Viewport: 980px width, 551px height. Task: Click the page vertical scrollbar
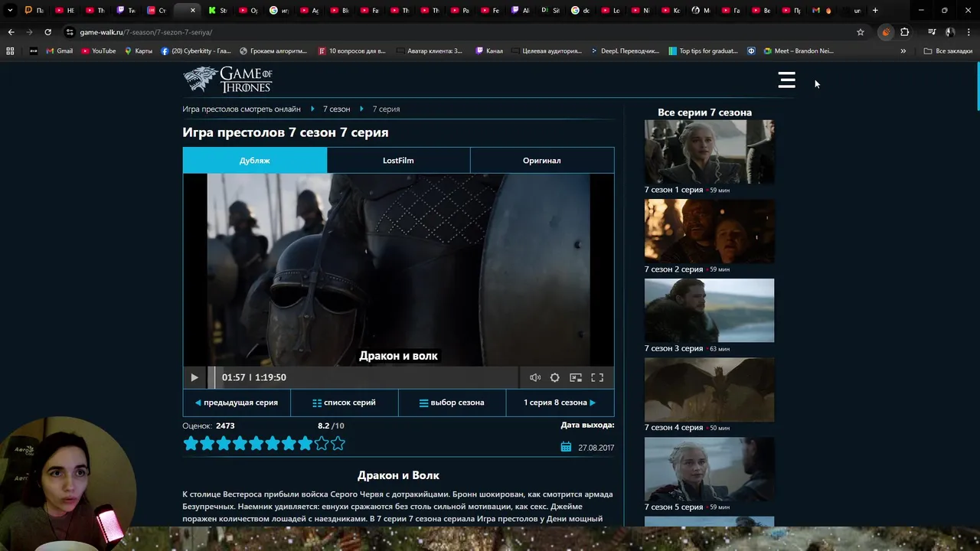977,88
